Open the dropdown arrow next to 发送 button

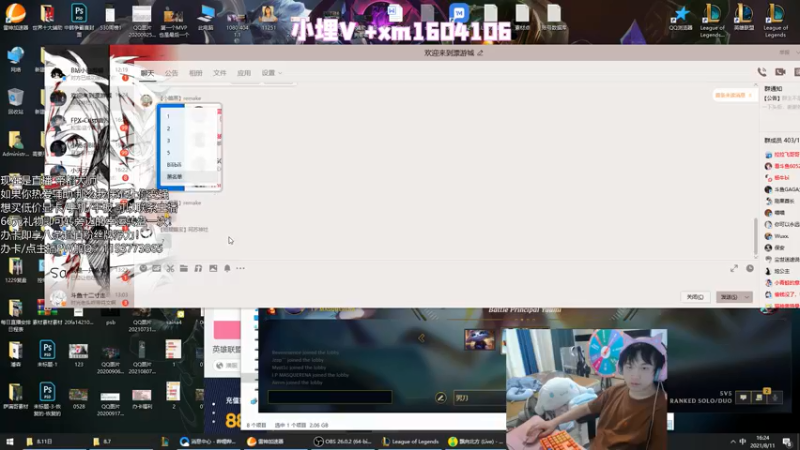pos(747,297)
